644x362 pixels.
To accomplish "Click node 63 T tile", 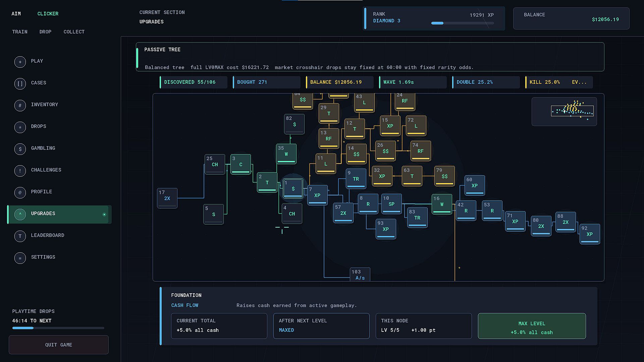I will (412, 176).
